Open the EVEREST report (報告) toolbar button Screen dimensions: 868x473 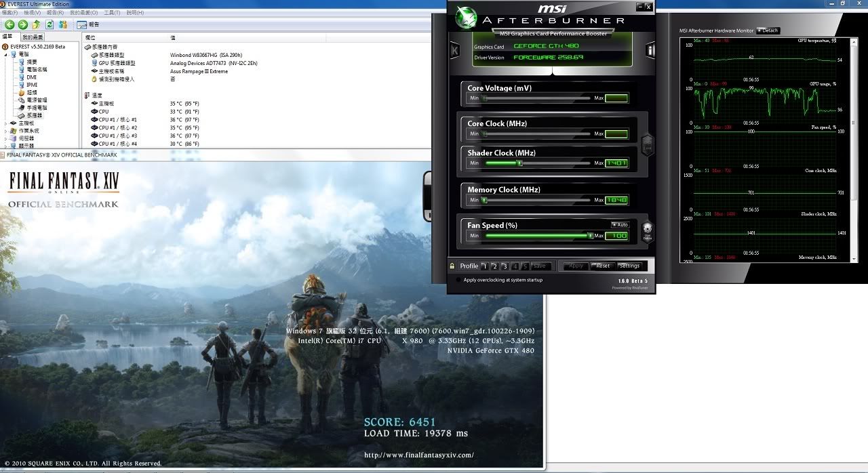88,24
